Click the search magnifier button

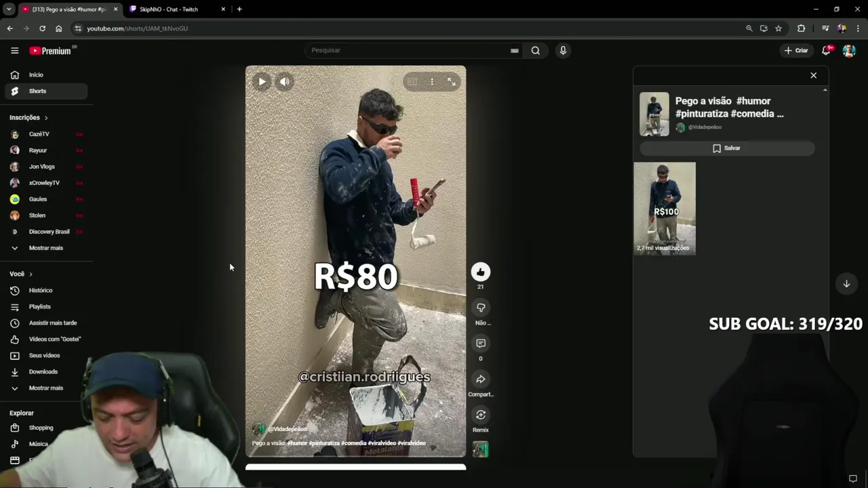(536, 50)
